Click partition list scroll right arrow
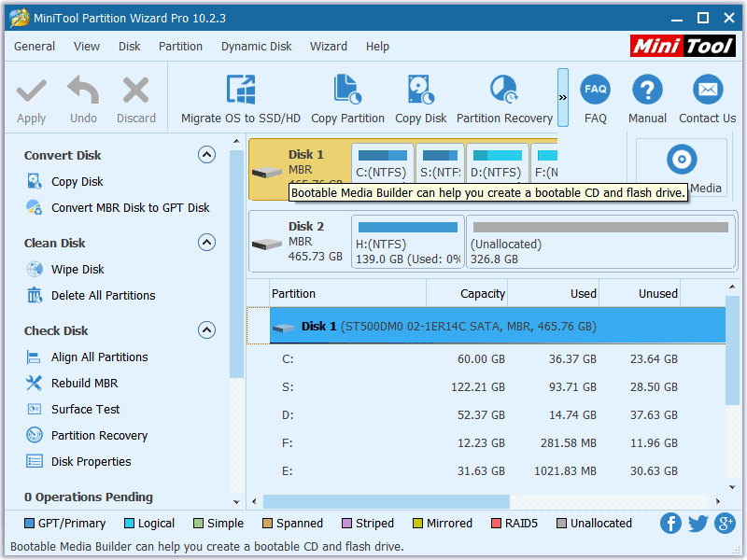747x560 pixels. [717, 501]
